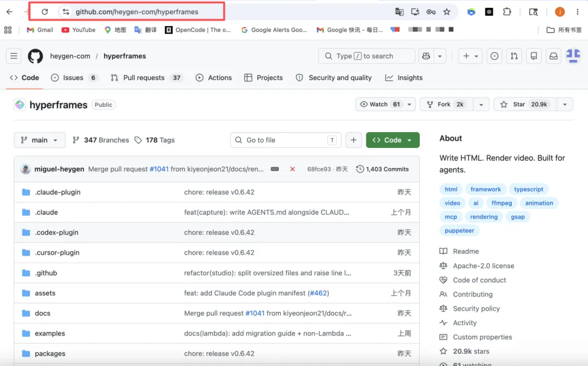View 178 Tags link
This screenshot has height=366, width=588.
[155, 140]
